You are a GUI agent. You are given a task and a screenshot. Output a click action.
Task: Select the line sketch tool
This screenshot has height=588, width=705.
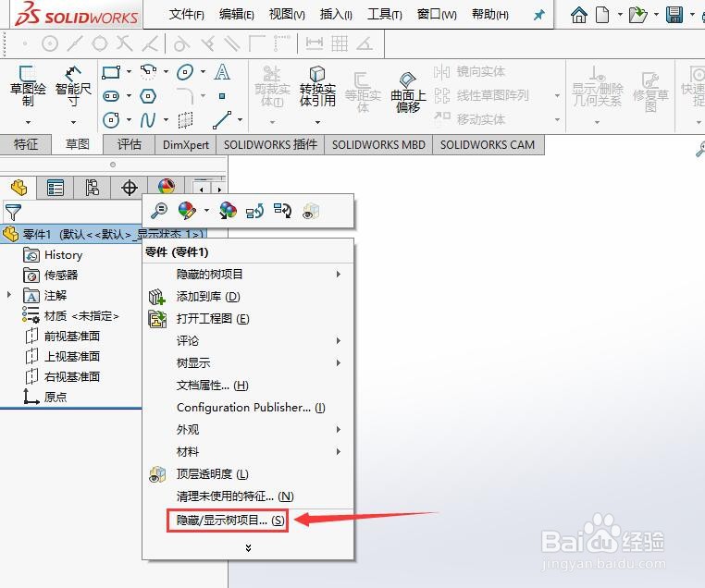222,120
